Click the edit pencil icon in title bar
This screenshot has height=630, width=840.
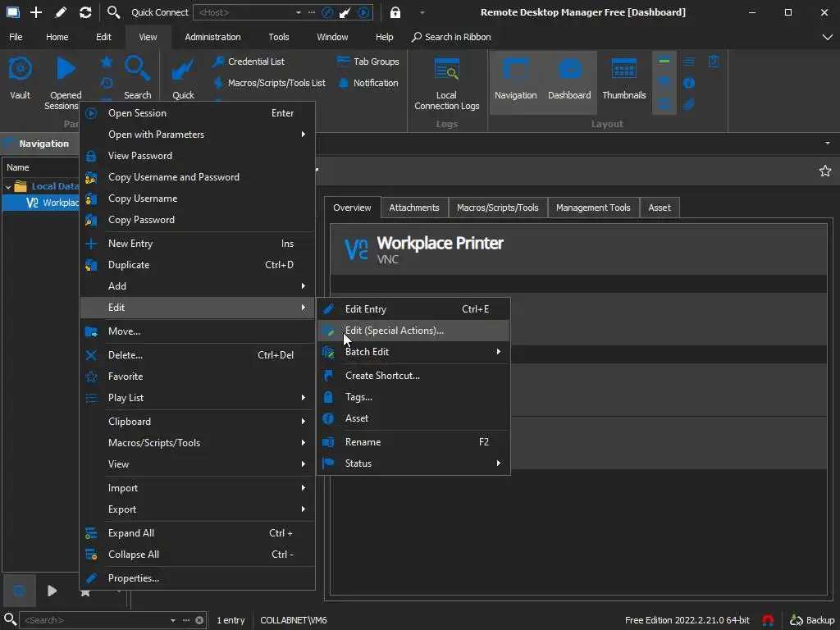pyautogui.click(x=61, y=12)
